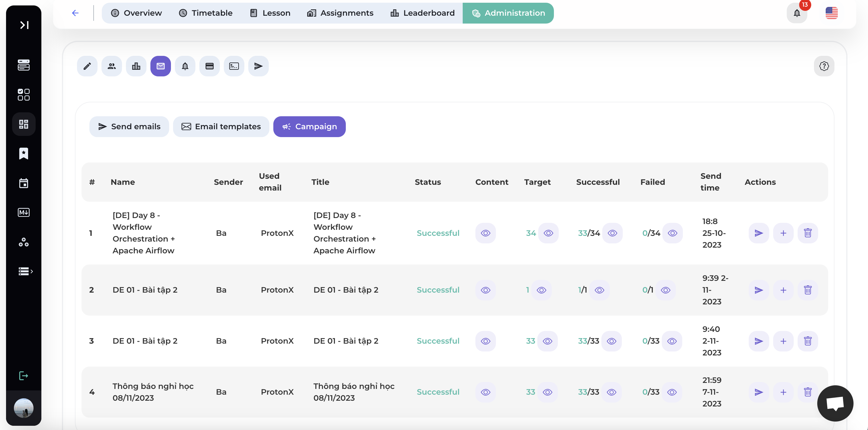This screenshot has height=430, width=868.
Task: Resend the Thông báo nghỉ học campaign
Action: [758, 392]
